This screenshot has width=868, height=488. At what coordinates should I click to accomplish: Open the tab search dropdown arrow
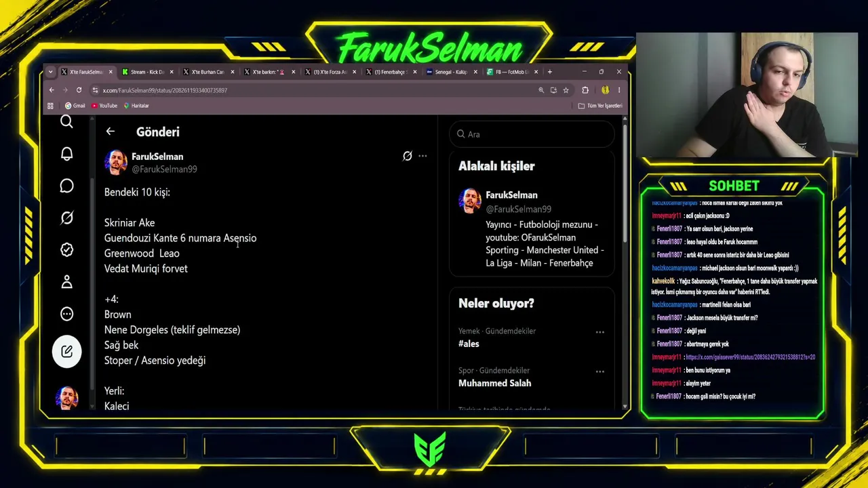tap(50, 72)
